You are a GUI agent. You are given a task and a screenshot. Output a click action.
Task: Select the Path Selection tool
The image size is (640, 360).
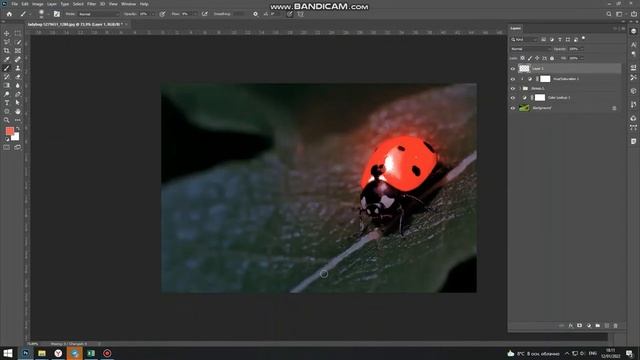tap(18, 102)
